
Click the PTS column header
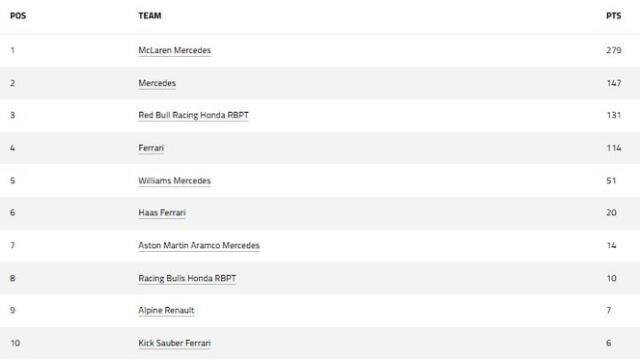(x=613, y=16)
